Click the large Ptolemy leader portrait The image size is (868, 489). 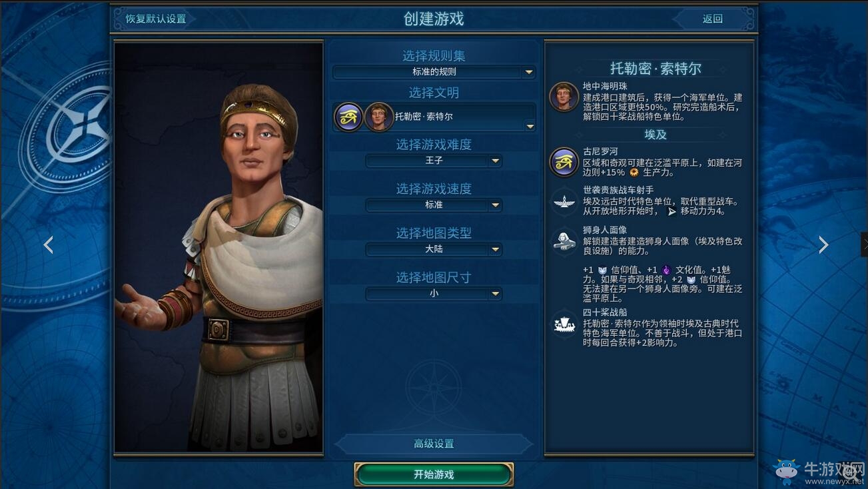tap(218, 248)
